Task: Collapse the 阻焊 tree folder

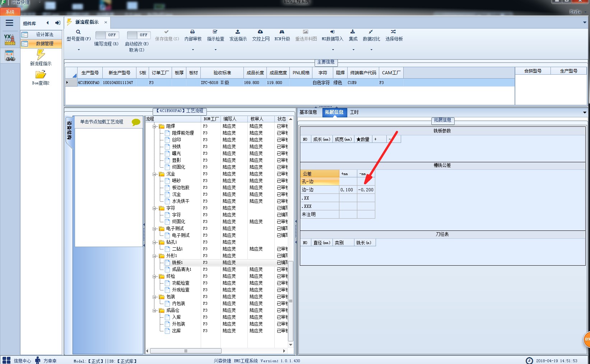Action: click(x=155, y=126)
